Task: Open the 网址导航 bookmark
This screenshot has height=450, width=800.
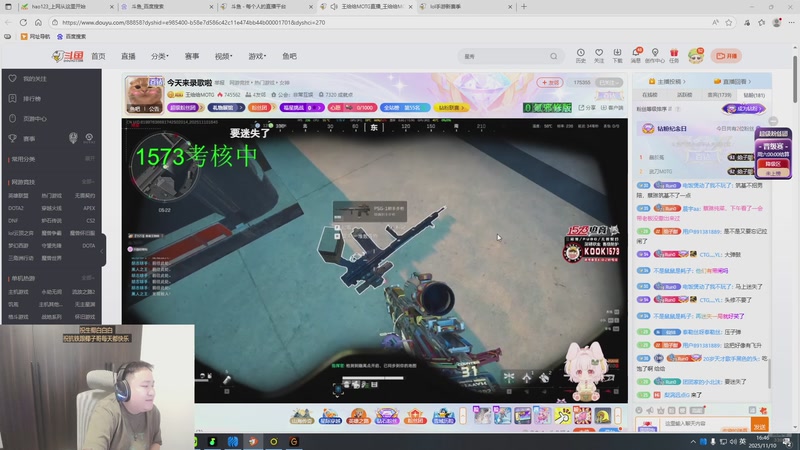Action: coord(35,37)
